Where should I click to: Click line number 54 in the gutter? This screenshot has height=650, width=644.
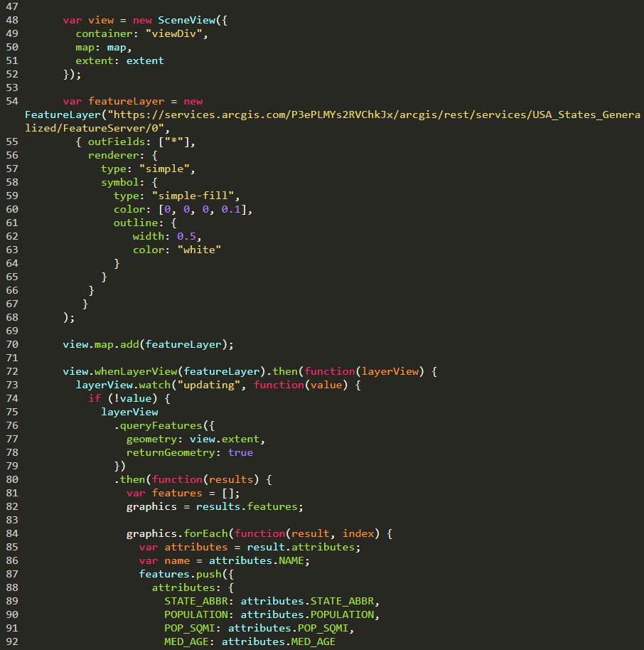11,101
